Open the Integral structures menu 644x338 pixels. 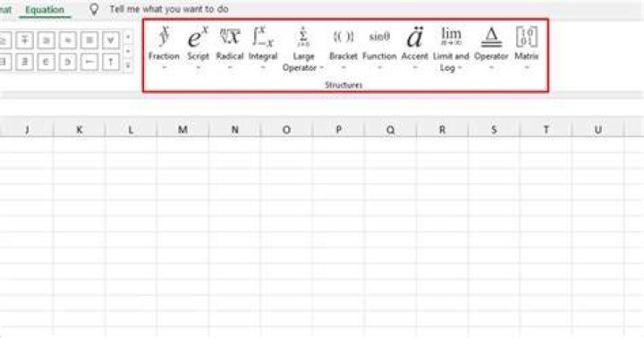pos(263,48)
